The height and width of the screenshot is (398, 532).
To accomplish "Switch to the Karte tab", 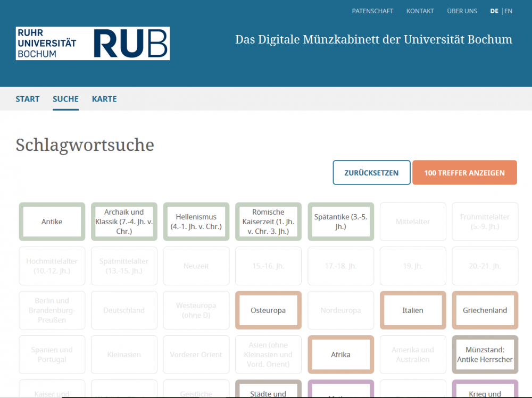I will point(104,99).
